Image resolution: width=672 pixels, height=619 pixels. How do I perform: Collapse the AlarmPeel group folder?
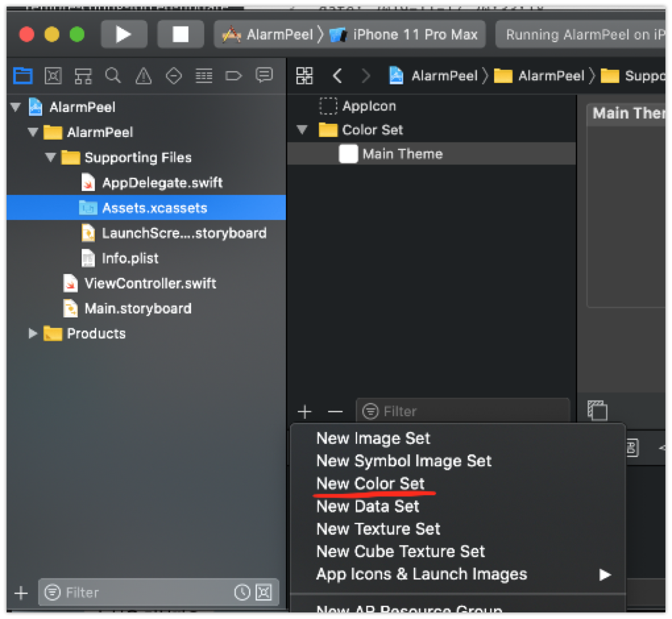coord(33,132)
